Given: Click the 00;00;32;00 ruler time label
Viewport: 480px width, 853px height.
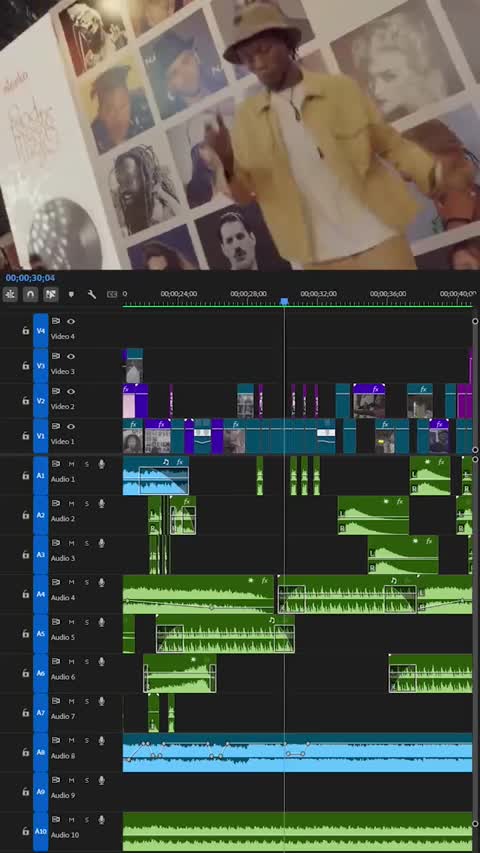Looking at the screenshot, I should click(318, 294).
